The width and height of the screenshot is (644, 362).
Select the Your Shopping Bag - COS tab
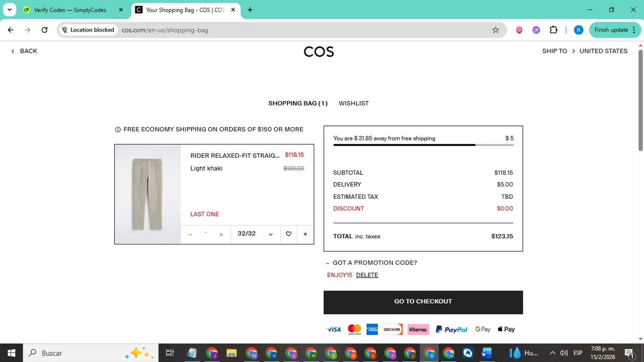click(x=185, y=10)
